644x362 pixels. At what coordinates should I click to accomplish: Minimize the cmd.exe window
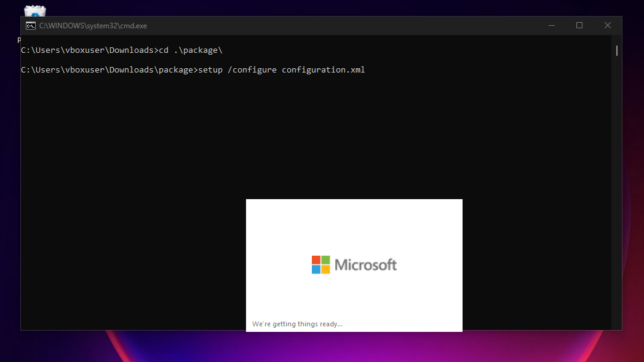point(551,26)
